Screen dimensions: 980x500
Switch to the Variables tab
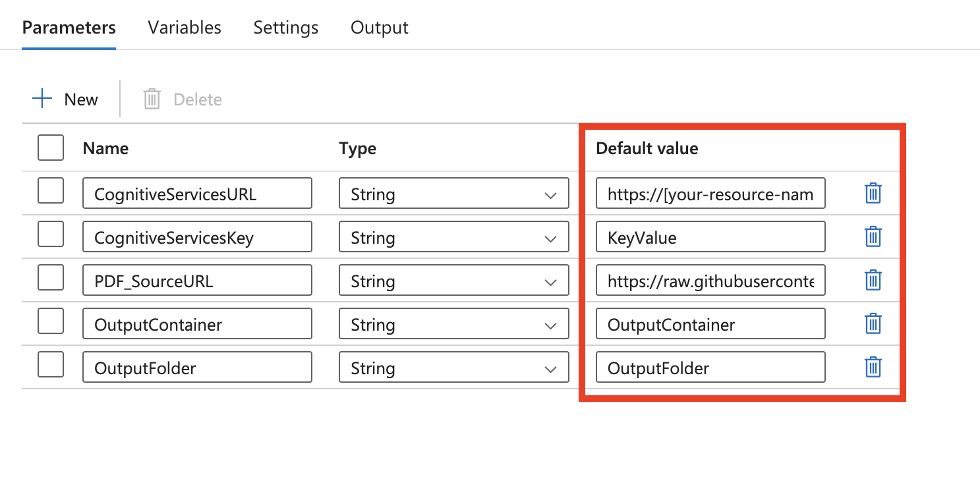(x=185, y=28)
